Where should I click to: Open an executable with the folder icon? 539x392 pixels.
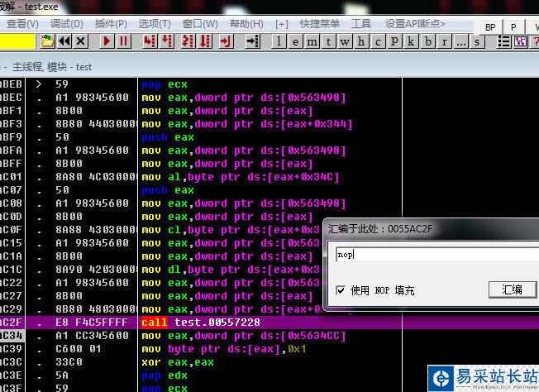tap(47, 41)
